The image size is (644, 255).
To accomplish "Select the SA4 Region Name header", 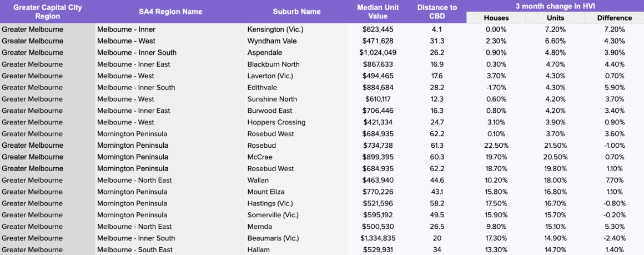I will pyautogui.click(x=170, y=12).
